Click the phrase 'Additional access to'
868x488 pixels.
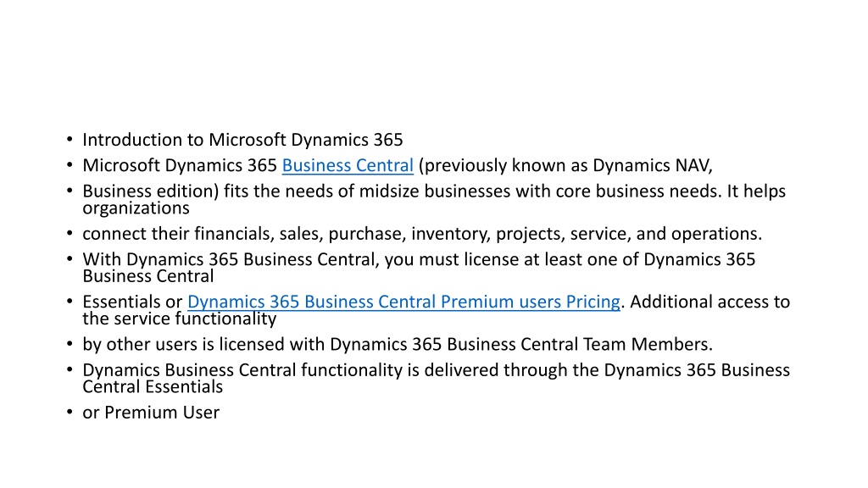click(x=709, y=302)
